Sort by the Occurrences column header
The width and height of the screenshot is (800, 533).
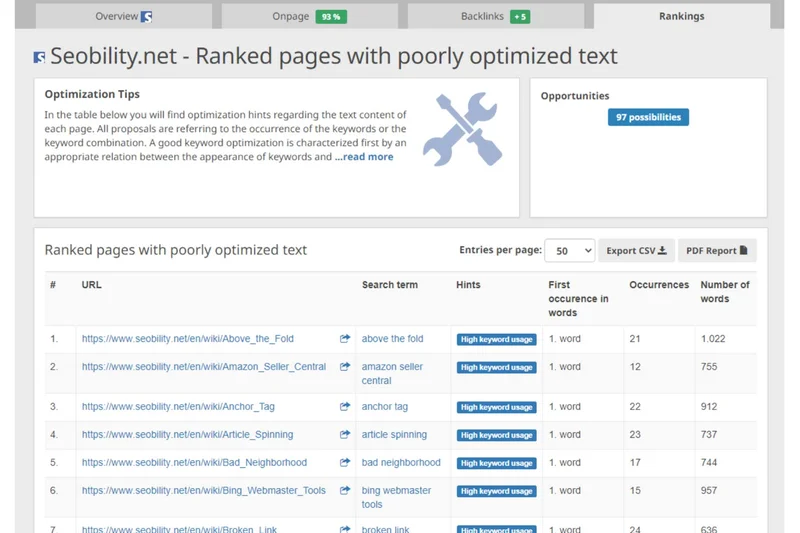pyautogui.click(x=658, y=285)
